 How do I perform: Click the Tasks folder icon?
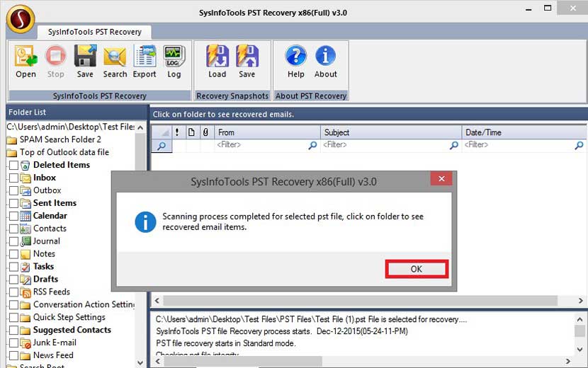click(26, 267)
